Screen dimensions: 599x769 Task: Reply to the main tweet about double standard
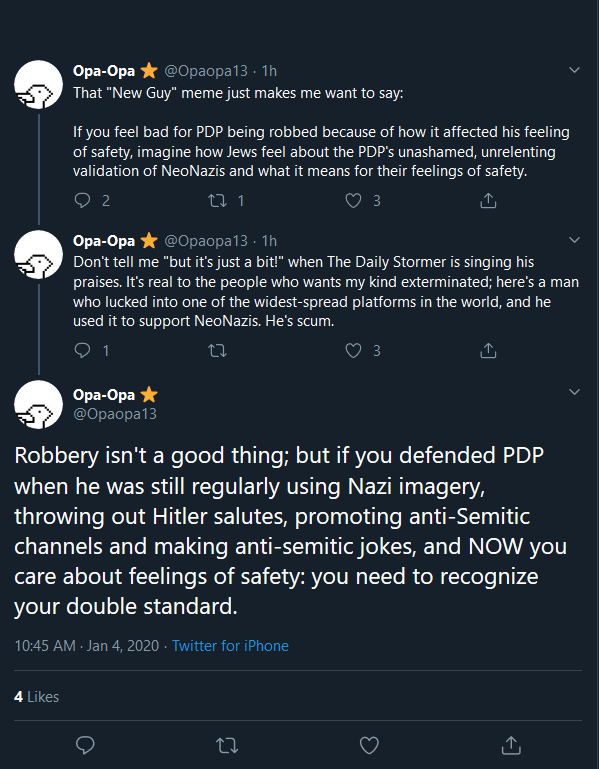(x=85, y=745)
